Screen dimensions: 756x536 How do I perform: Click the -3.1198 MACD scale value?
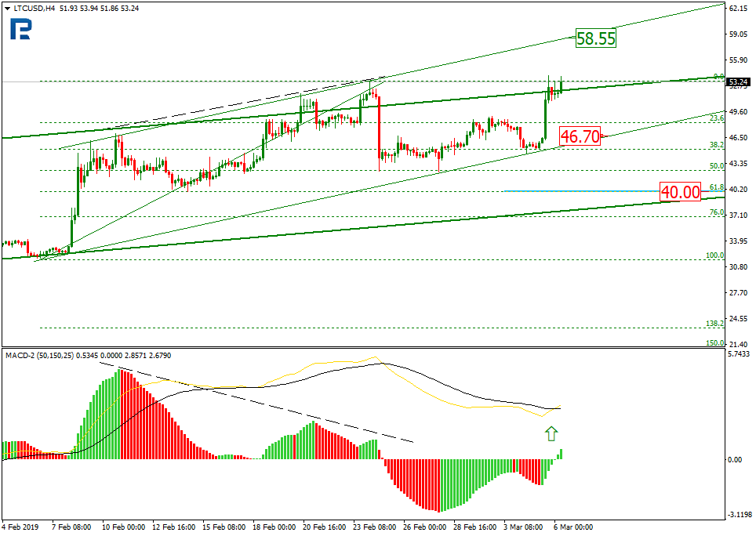click(x=739, y=515)
